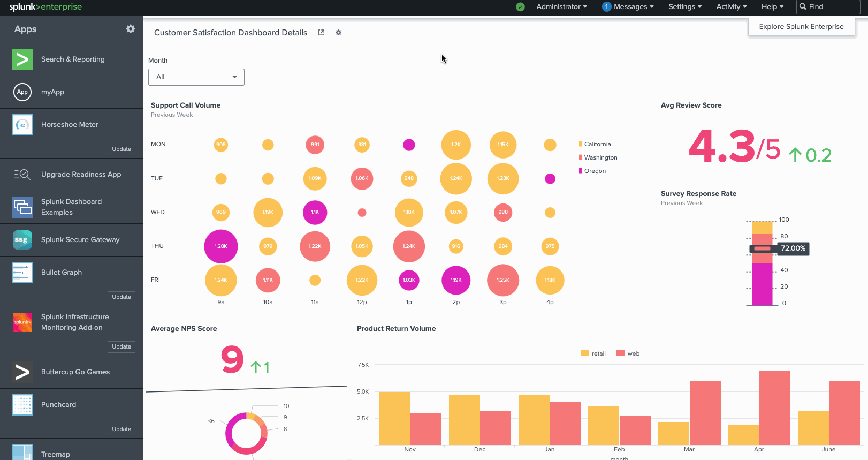Click dashboard settings gear beside title

point(338,33)
